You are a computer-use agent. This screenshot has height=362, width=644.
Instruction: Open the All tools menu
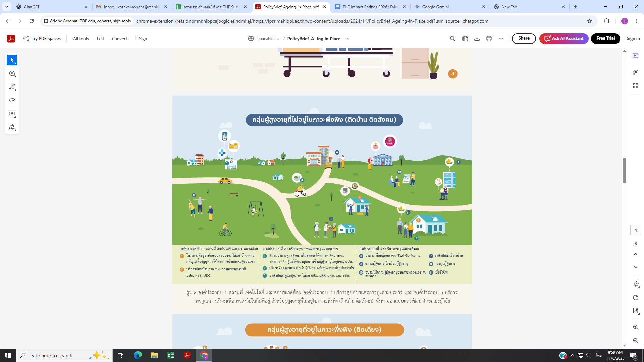tap(81, 39)
